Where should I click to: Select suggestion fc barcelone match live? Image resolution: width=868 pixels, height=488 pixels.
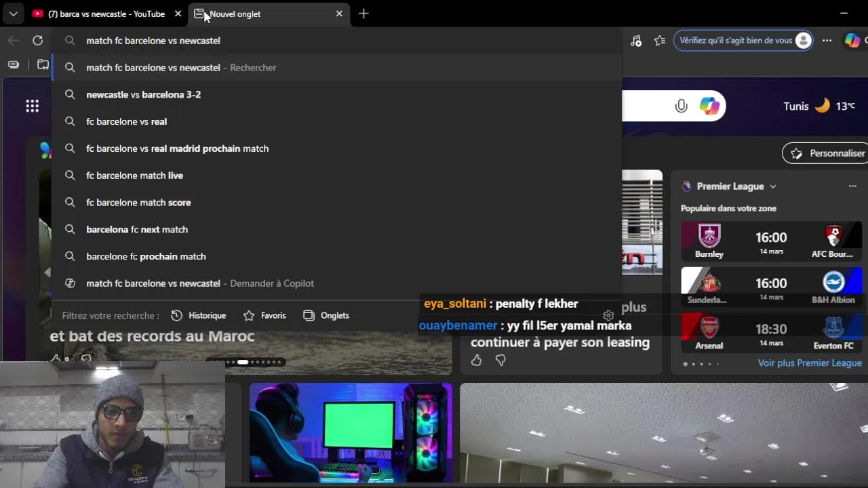click(337, 176)
